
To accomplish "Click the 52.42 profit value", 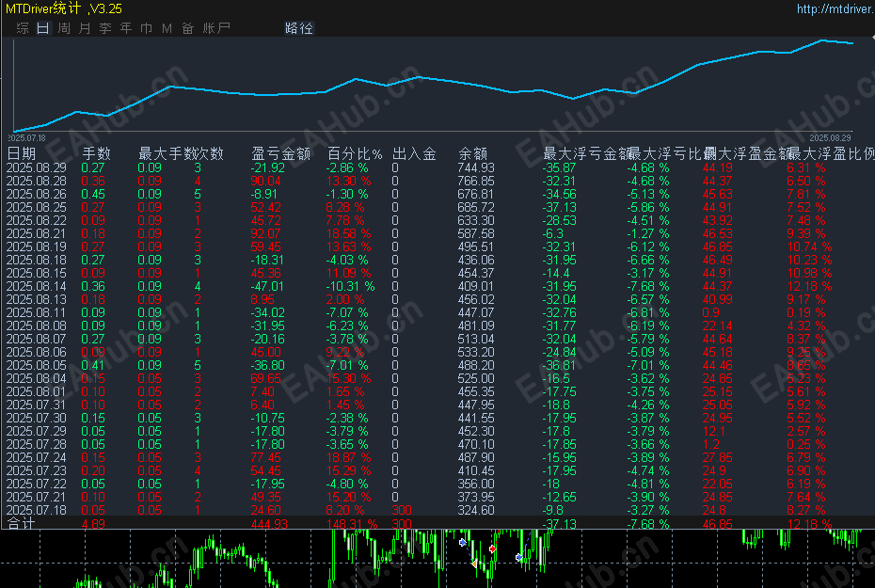I will [x=265, y=208].
